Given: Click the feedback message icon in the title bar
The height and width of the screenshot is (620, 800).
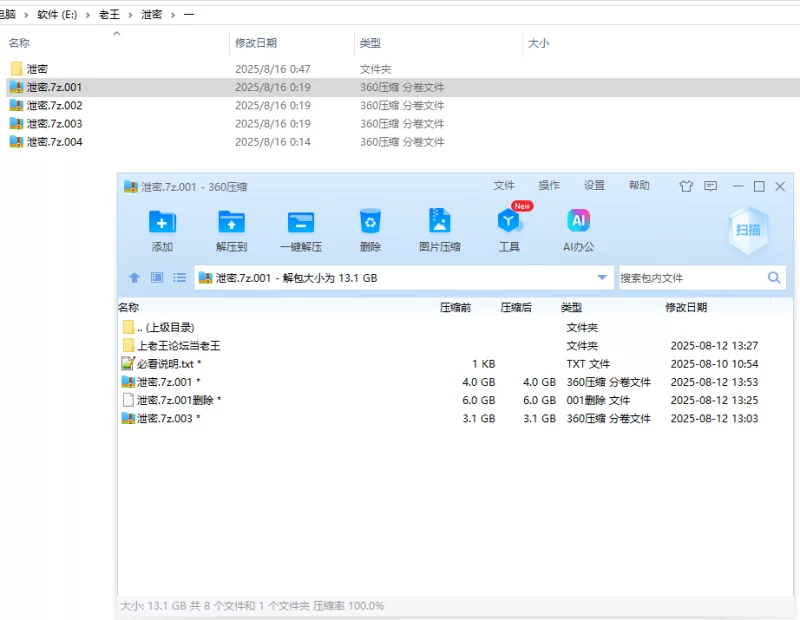Looking at the screenshot, I should pos(710,186).
